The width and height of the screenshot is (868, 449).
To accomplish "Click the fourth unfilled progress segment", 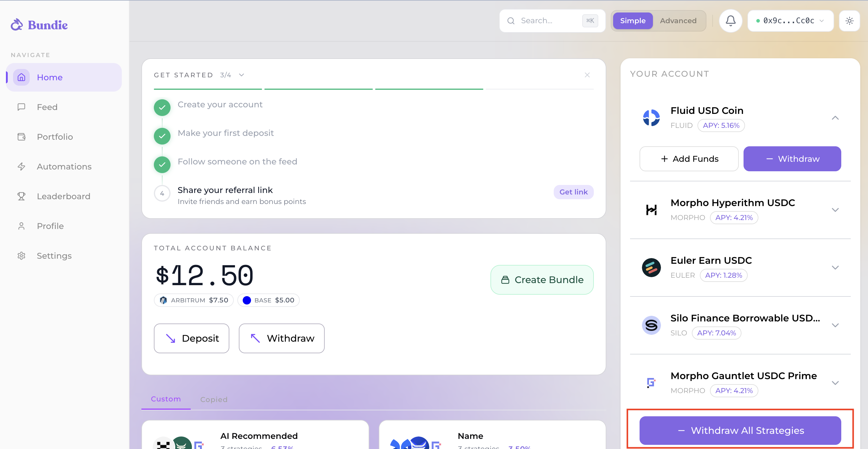I will coord(539,89).
